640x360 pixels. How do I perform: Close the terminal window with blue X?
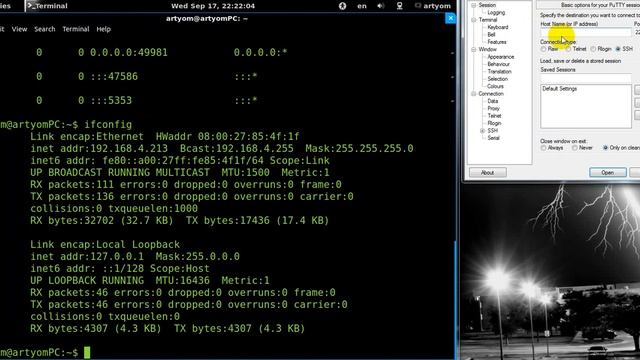point(450,18)
